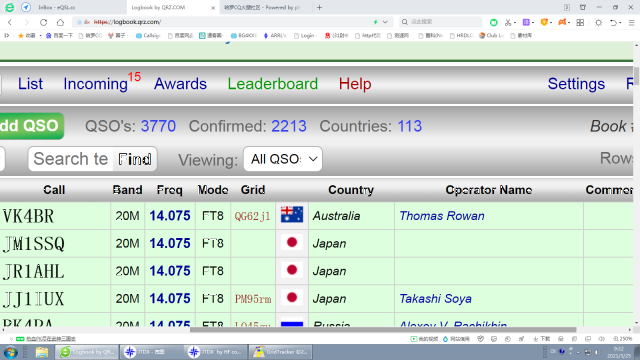
Task: Open the Windows Start orb
Action: tap(11, 352)
